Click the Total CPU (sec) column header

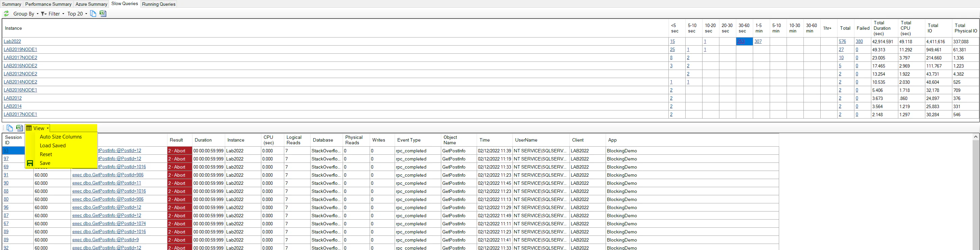911,28
